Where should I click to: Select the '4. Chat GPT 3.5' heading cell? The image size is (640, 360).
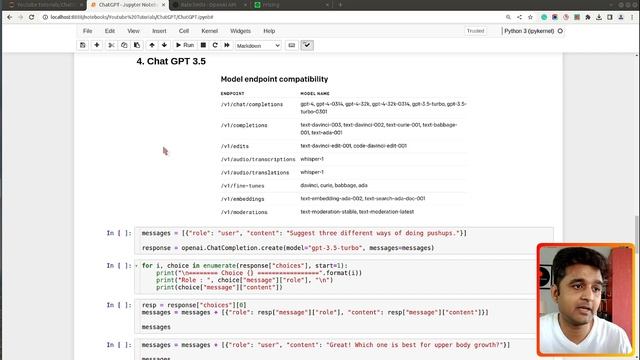(x=171, y=61)
